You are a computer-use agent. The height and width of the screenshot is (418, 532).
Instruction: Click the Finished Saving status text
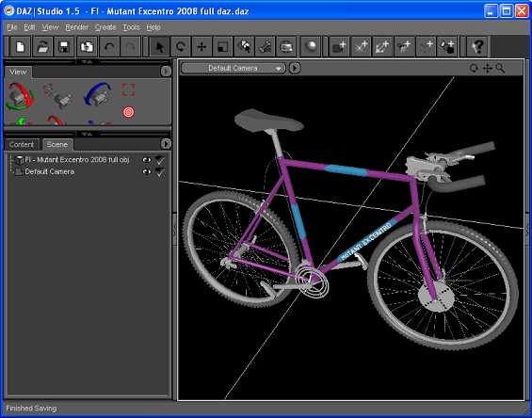(x=31, y=409)
